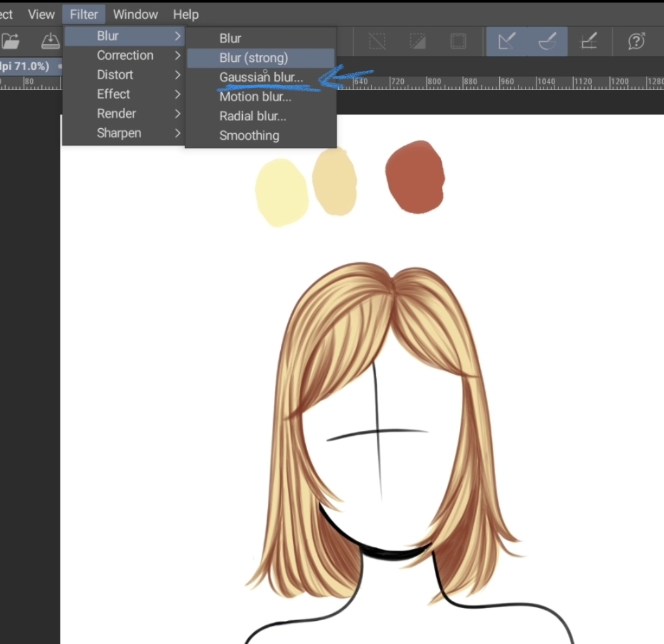Image resolution: width=664 pixels, height=644 pixels.
Task: Choose Gaussian blur... from the Blur submenu
Action: click(x=261, y=77)
